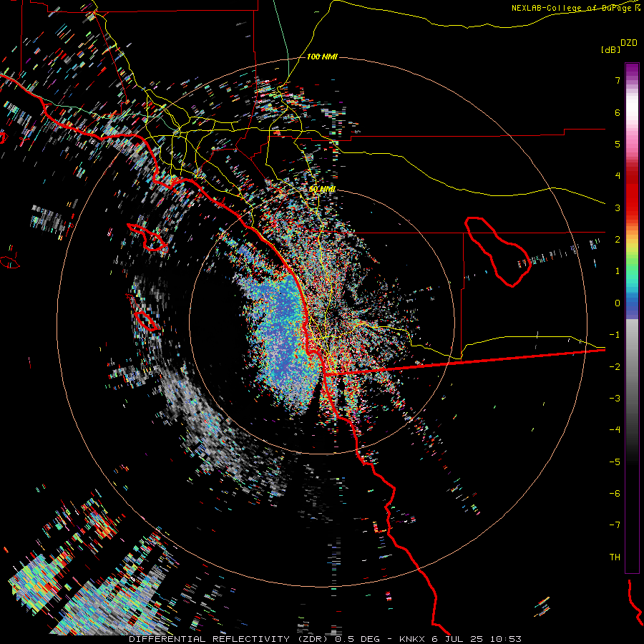Image resolution: width=644 pixels, height=644 pixels.
Task: Click the -3 dB scale label
Action: click(615, 399)
